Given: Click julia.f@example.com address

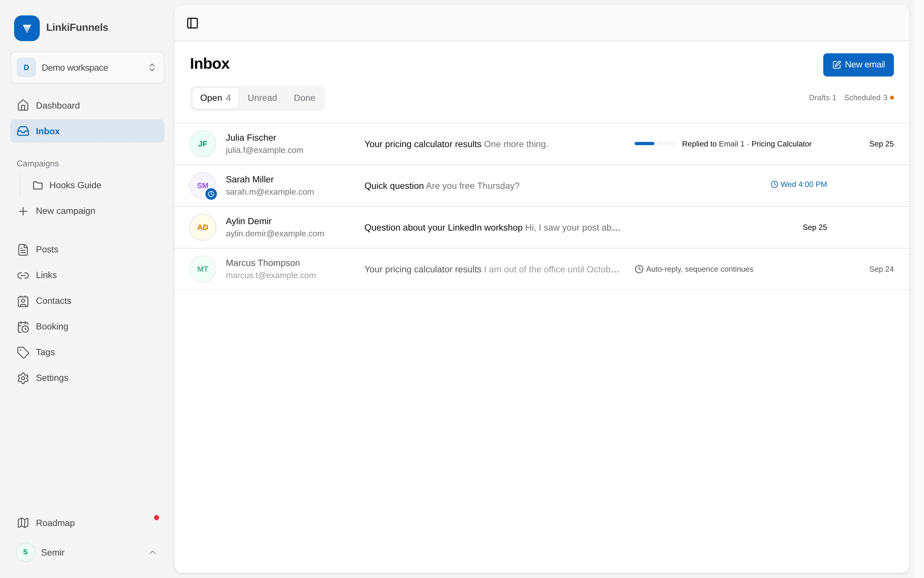Looking at the screenshot, I should click(264, 150).
